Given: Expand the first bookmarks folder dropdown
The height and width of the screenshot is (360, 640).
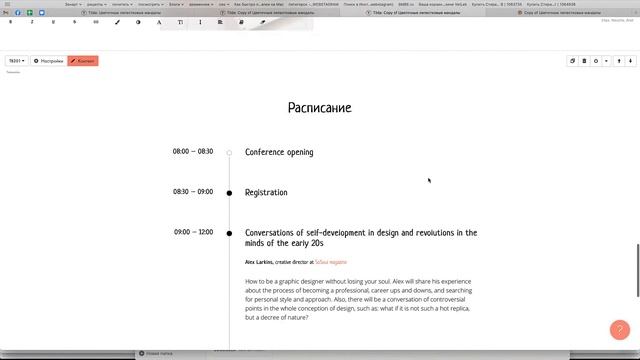Looking at the screenshot, I should [73, 4].
